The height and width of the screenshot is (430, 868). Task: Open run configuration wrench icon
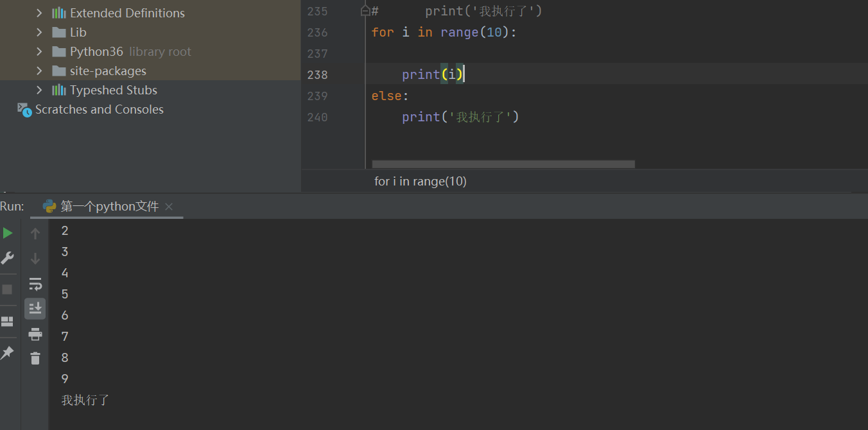pyautogui.click(x=8, y=258)
